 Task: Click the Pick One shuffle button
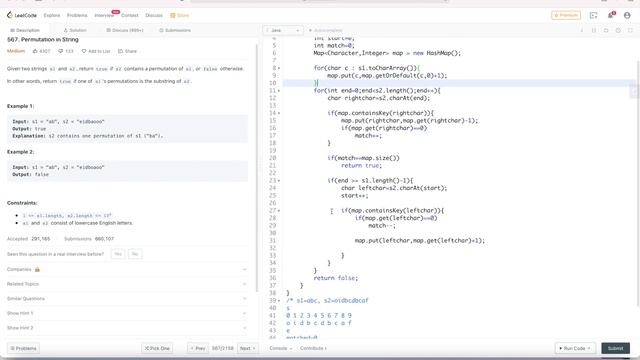point(157,348)
